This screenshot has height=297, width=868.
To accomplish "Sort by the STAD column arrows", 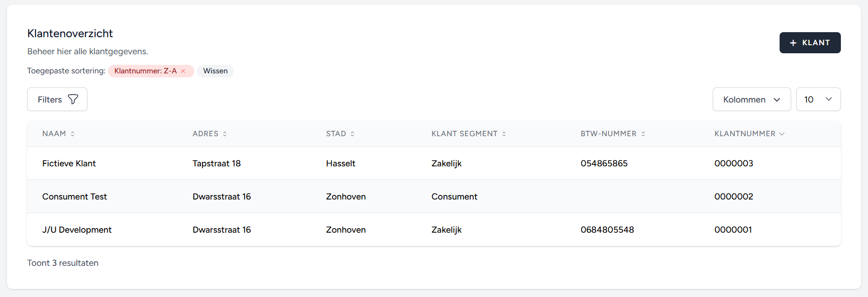I will click(353, 134).
